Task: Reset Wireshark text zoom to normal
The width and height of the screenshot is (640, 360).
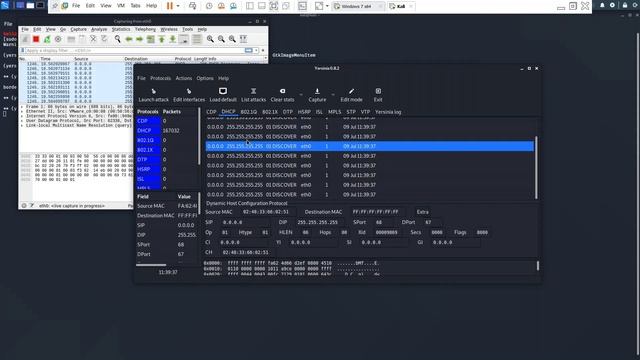Action: [232, 39]
